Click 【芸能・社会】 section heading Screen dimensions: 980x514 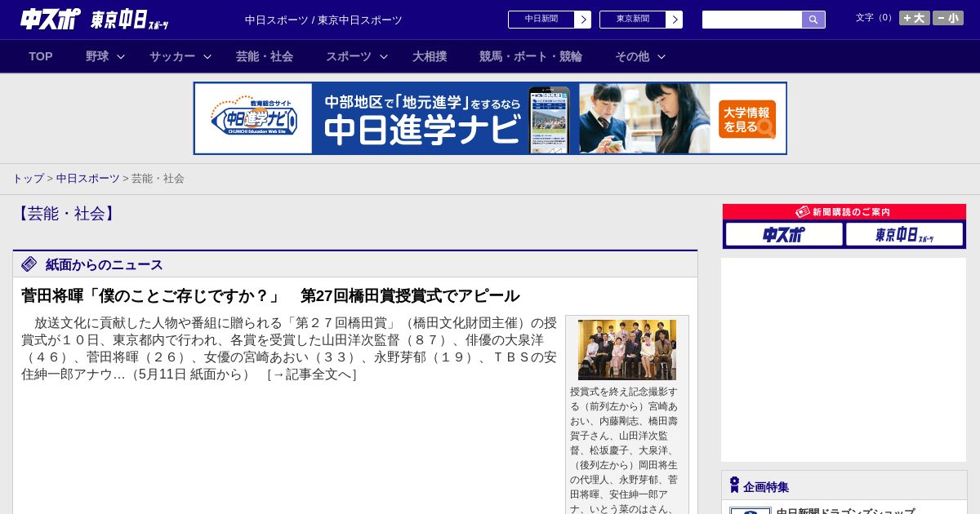click(67, 214)
